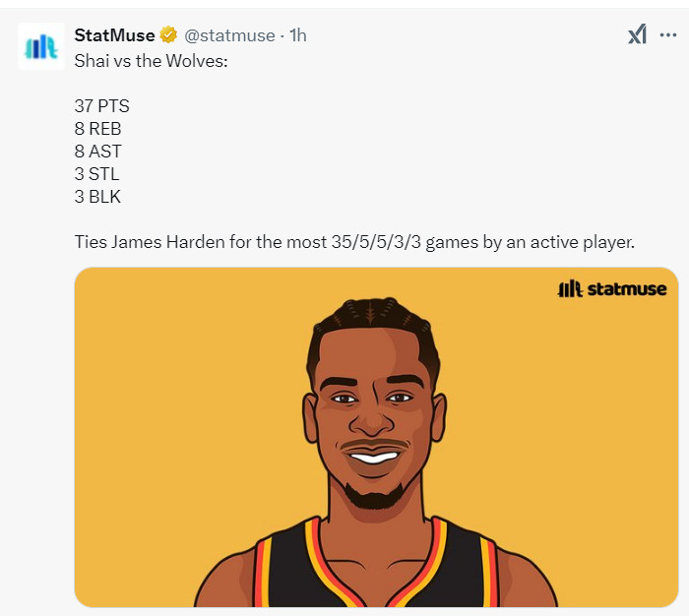
Task: Select the "3 BLK" stat line
Action: [x=97, y=197]
